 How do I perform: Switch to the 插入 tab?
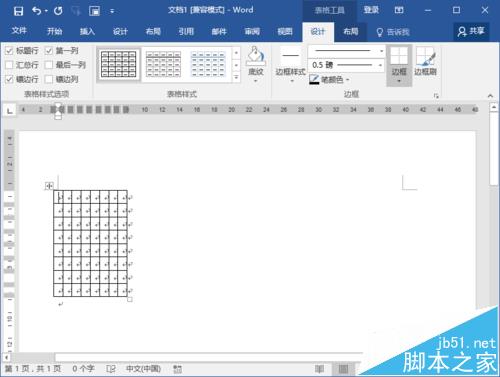[87, 32]
